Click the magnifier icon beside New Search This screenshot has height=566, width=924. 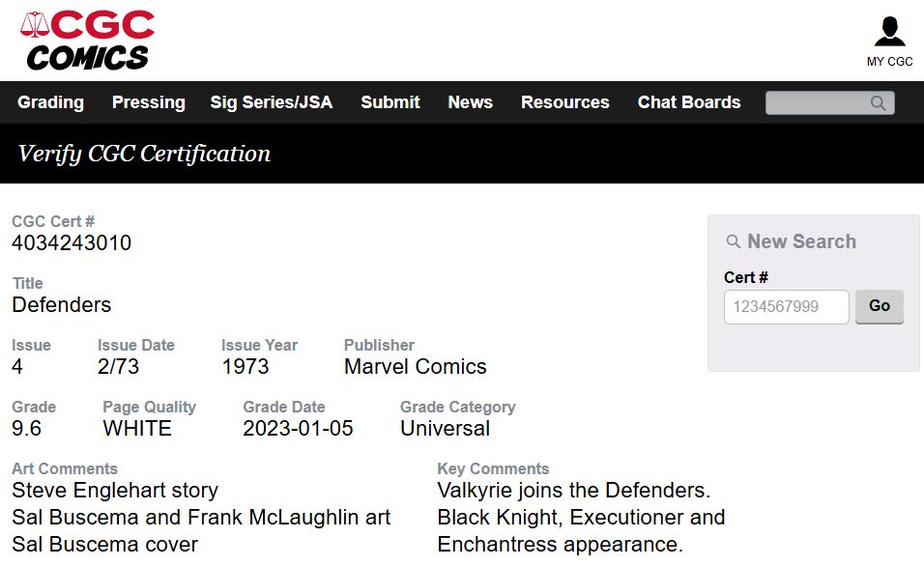click(734, 241)
